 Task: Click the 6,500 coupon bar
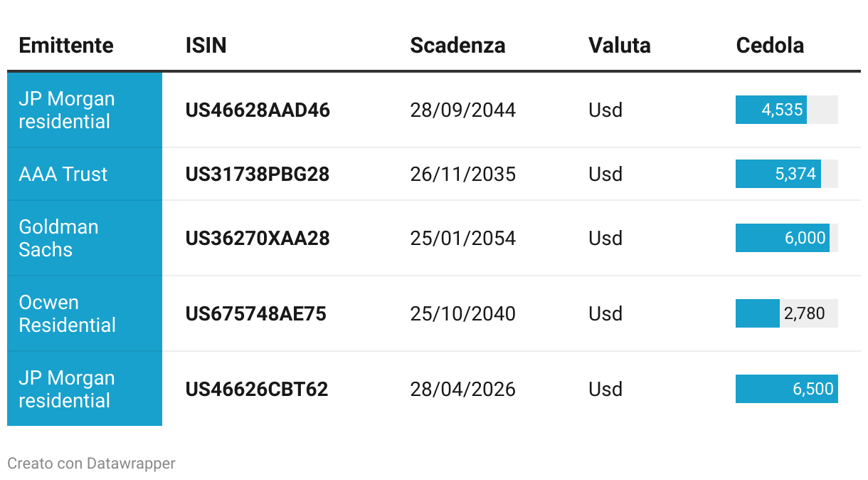coord(786,390)
